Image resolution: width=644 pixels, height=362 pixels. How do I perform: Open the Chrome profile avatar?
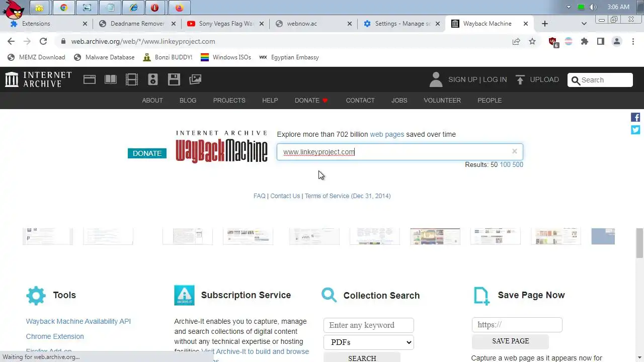(617, 41)
